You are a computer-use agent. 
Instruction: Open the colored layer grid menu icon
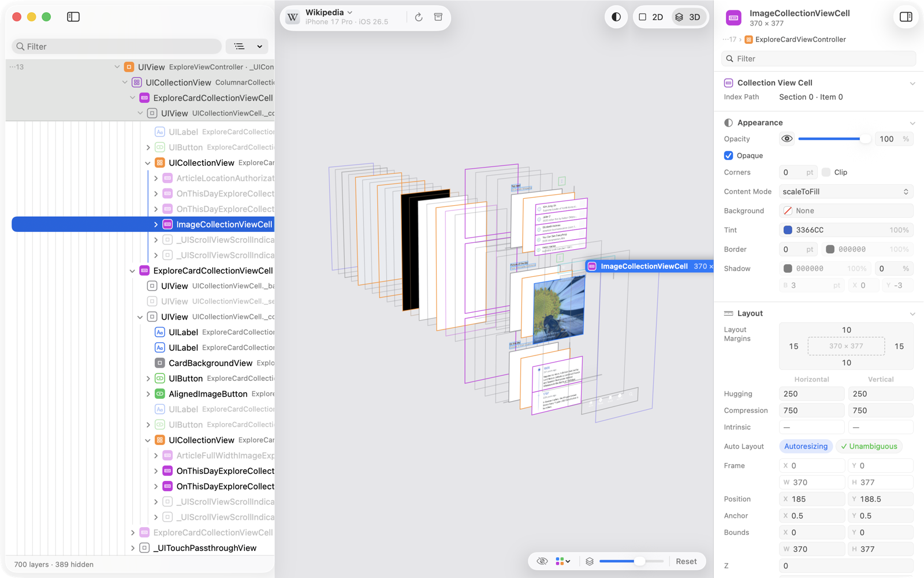pos(562,561)
